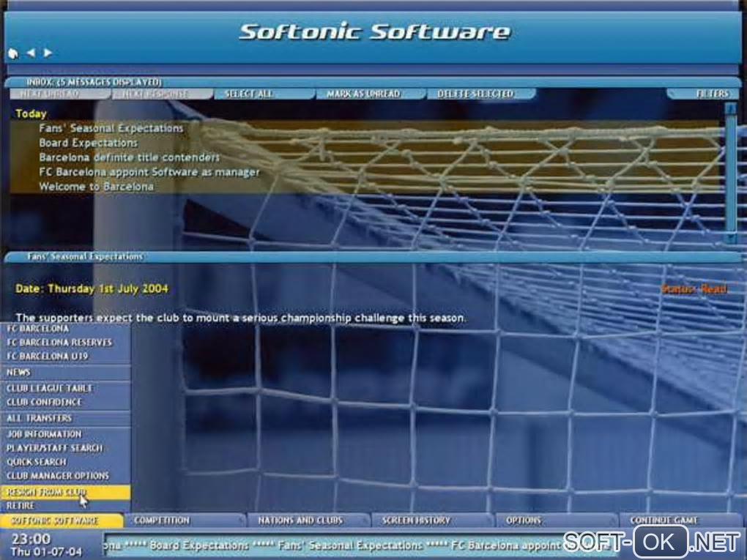Click the greyed Next Response button
This screenshot has width=747, height=560.
click(162, 94)
